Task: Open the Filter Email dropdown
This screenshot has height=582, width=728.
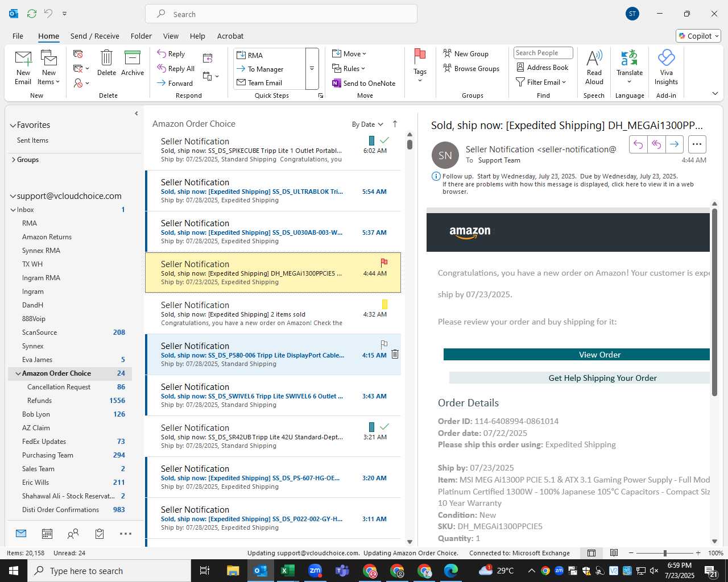Action: coord(541,82)
